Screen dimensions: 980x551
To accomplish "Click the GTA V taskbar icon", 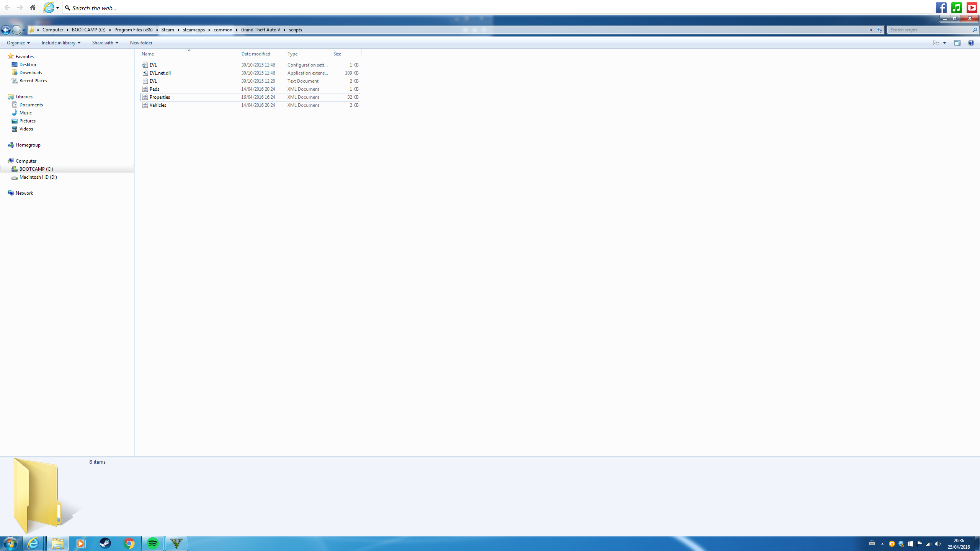I will (176, 543).
